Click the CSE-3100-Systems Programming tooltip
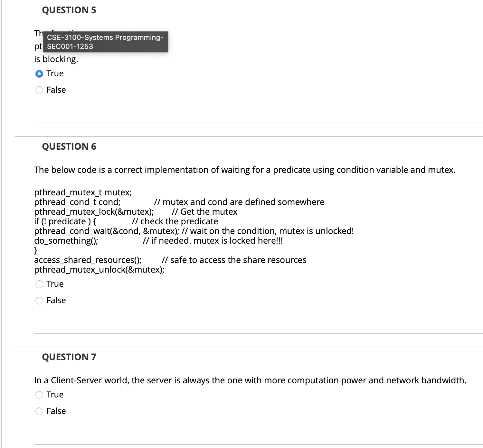This screenshot has height=448, width=483. tap(106, 42)
